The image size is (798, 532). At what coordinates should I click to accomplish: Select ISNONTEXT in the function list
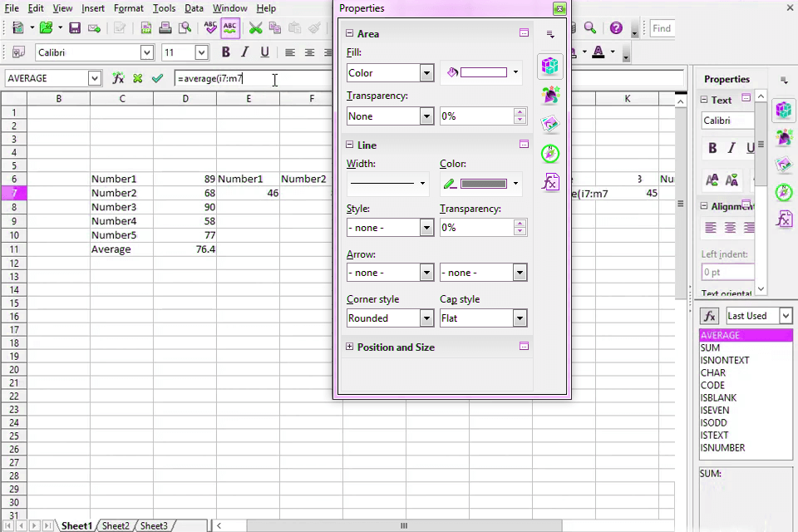[724, 361]
